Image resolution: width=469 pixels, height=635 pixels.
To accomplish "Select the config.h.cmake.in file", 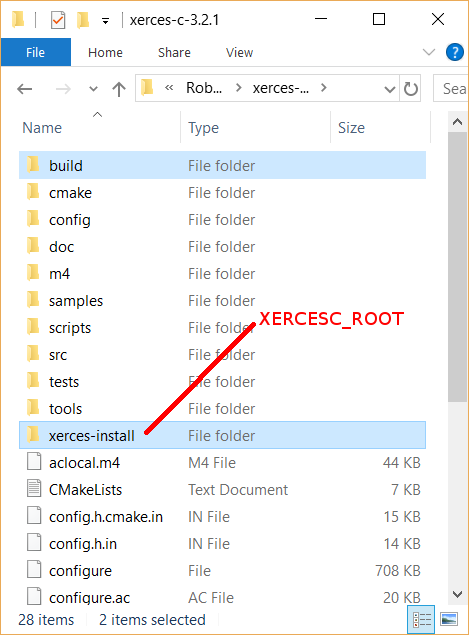I will pyautogui.click(x=222, y=516).
